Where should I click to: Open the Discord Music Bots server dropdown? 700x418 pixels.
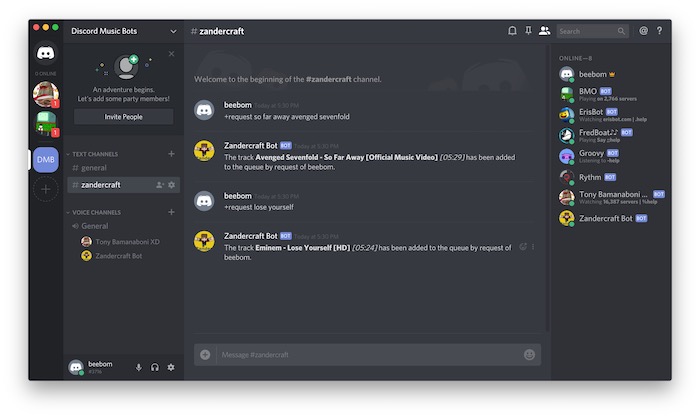click(x=173, y=31)
